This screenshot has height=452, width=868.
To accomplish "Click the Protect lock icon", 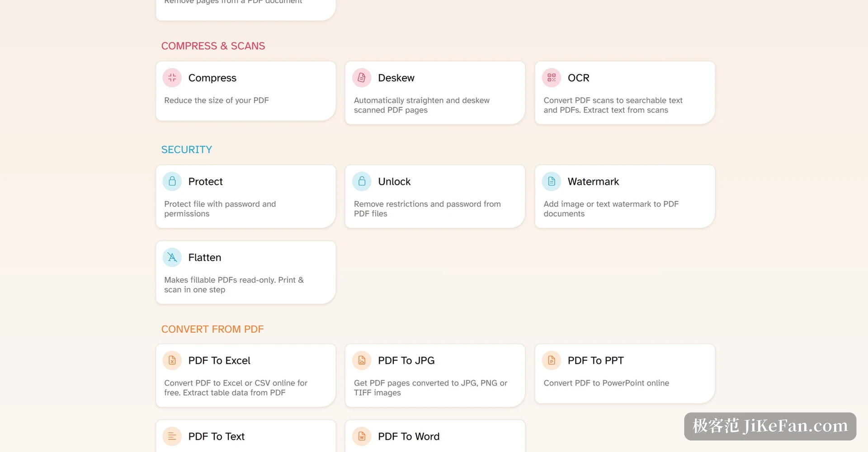I will coord(172,181).
